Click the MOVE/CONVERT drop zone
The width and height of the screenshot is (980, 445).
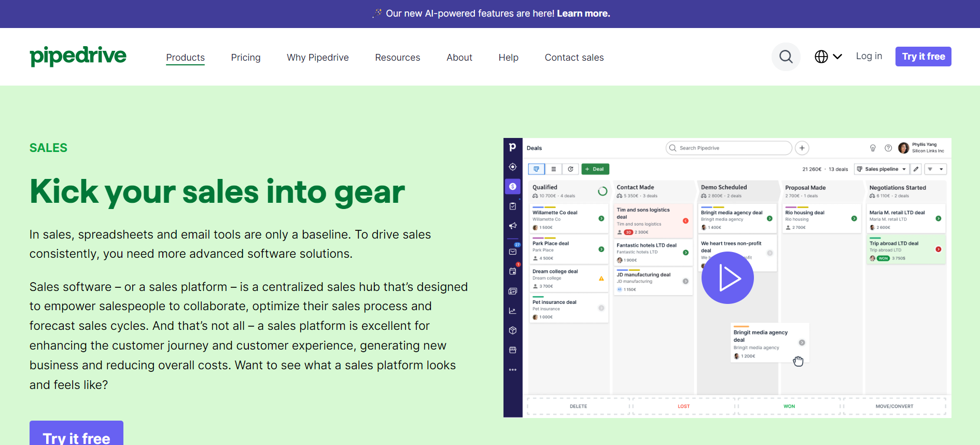894,406
